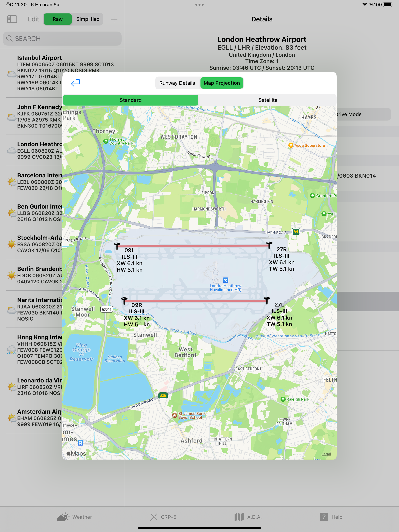This screenshot has width=399, height=532.
Task: Tap the battery status icon
Action: [x=388, y=4]
